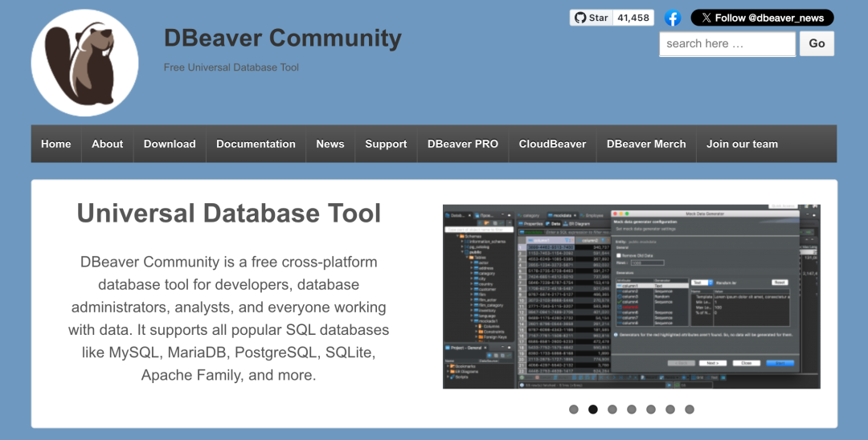Open the CloudBeaver menu item
868x440 pixels.
coord(552,144)
